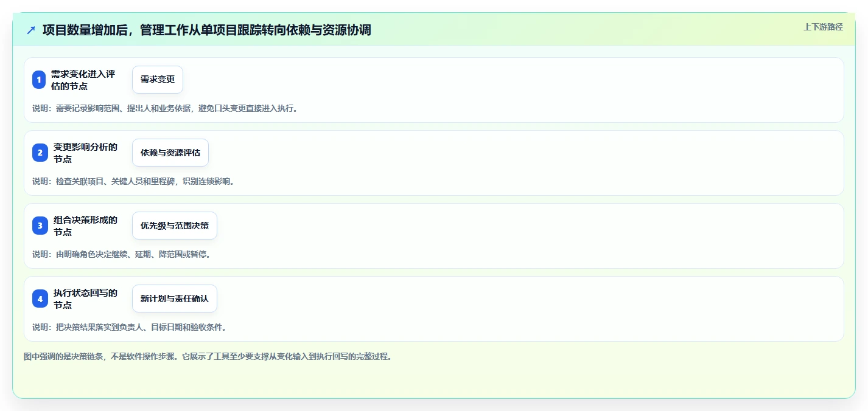Click the arrow icon beside the title

pos(31,30)
